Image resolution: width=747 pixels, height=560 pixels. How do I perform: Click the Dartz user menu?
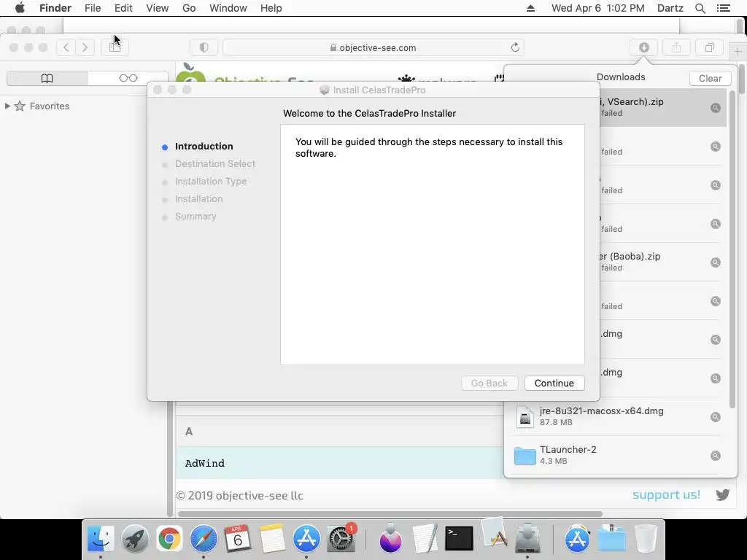tap(670, 8)
